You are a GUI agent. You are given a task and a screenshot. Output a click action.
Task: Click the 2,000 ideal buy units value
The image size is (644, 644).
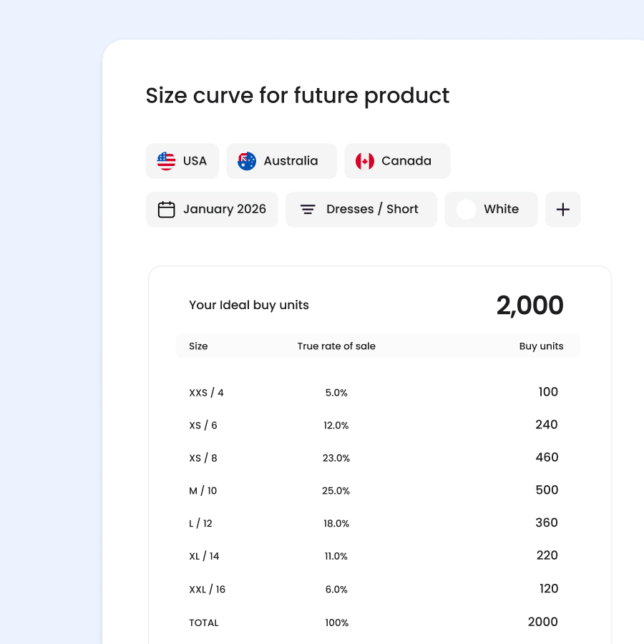pos(530,306)
